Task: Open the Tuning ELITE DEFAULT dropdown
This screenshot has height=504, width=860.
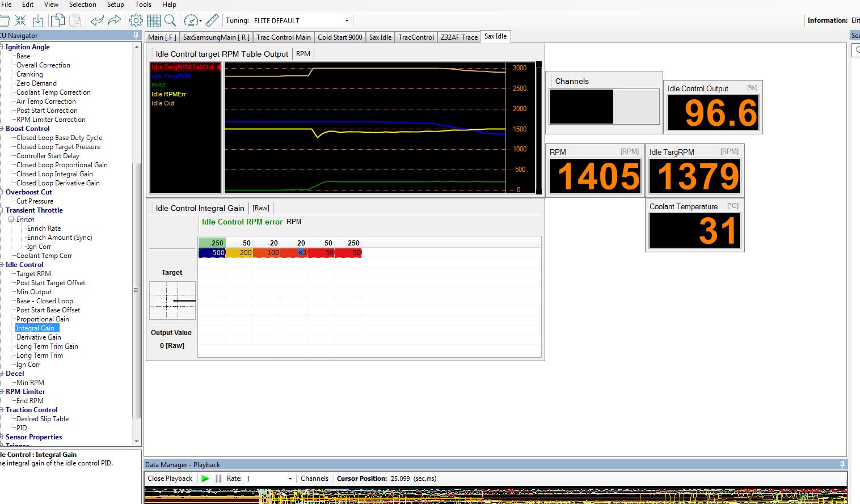Action: coord(347,21)
